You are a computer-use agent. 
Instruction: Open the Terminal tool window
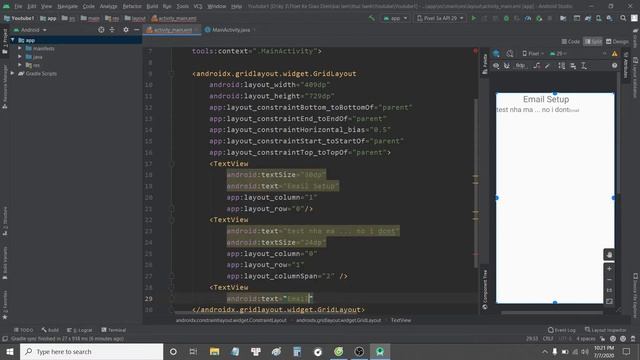pos(113,330)
